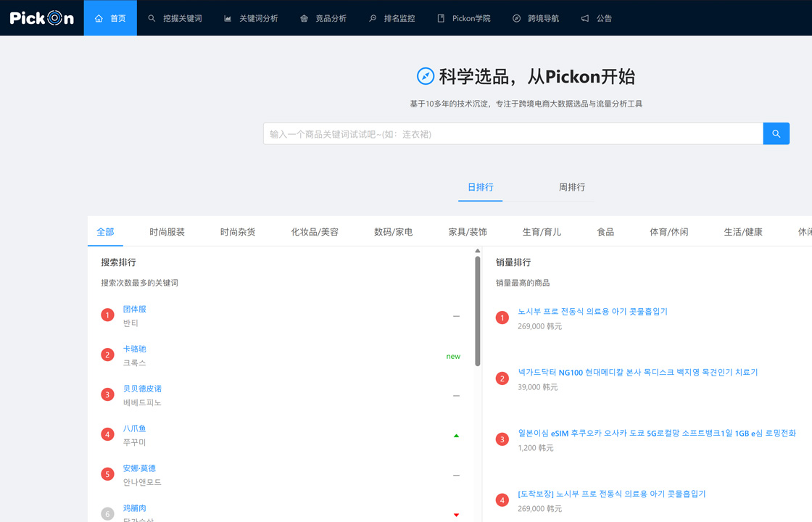
Task: Open keyword link 鸡脯肉
Action: pos(135,508)
